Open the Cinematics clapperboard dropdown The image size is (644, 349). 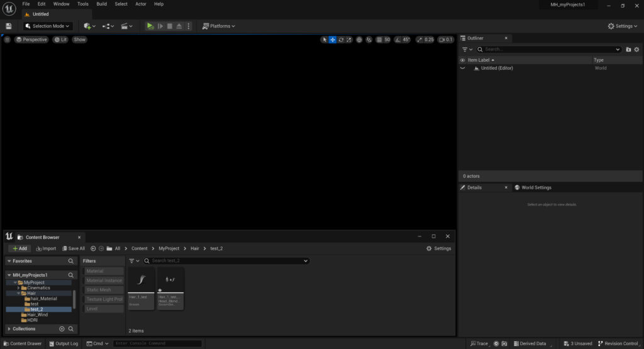(126, 26)
